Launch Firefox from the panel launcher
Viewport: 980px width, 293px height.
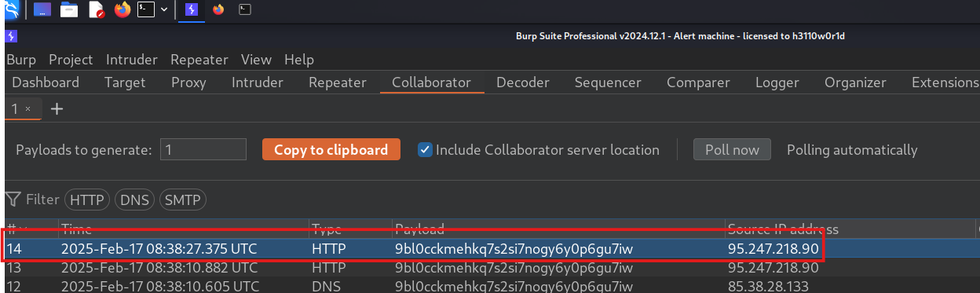(122, 9)
